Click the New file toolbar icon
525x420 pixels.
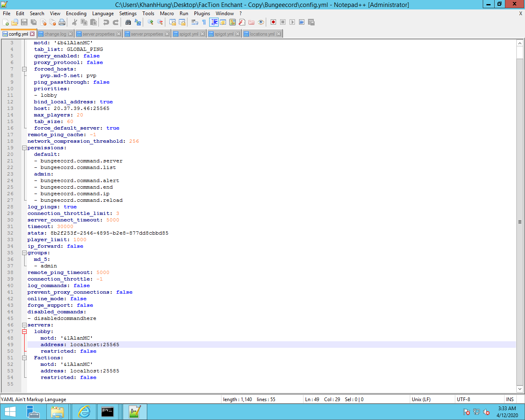pyautogui.click(x=5, y=22)
